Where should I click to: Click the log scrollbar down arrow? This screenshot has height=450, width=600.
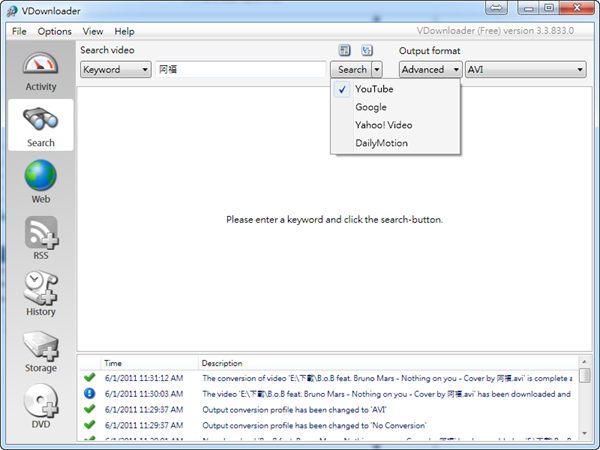(584, 433)
